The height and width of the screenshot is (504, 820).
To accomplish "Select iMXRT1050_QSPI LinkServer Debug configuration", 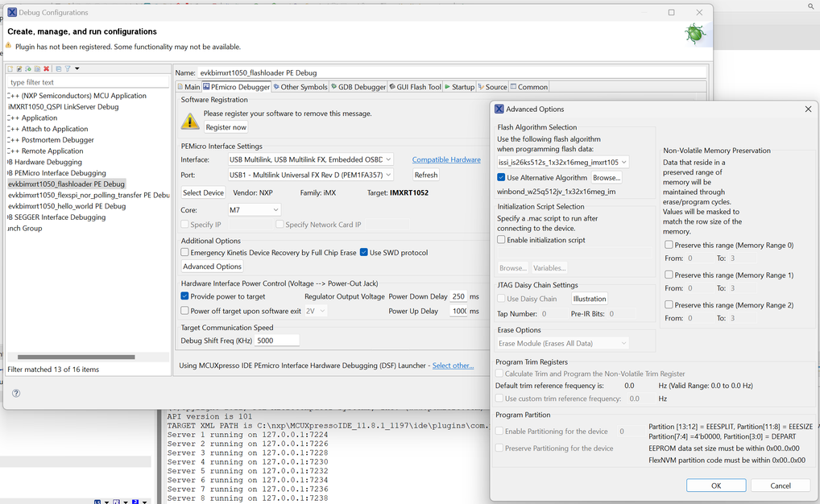I will 64,106.
